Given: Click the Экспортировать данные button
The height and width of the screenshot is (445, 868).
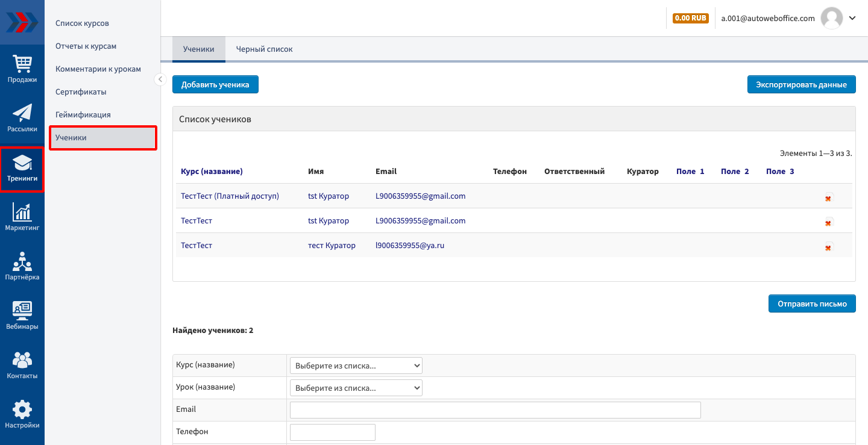Looking at the screenshot, I should coord(801,85).
